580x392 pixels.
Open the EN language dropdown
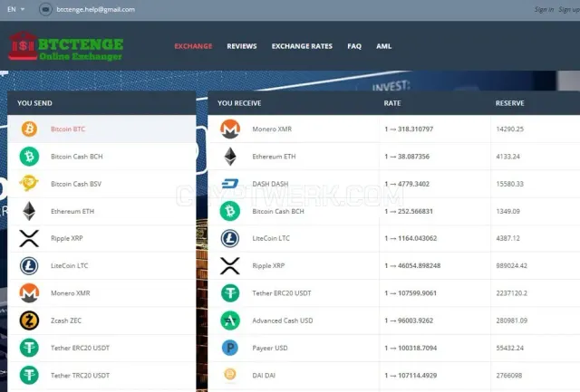16,9
